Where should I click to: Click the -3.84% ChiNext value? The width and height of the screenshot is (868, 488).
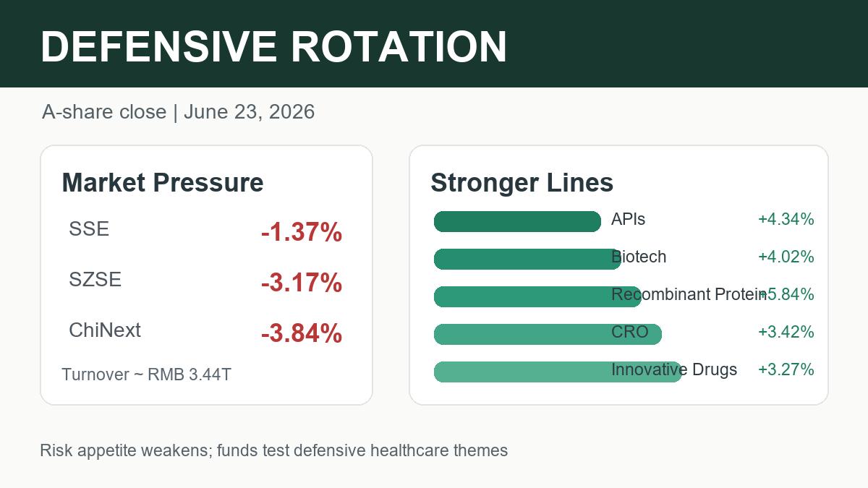click(x=301, y=334)
